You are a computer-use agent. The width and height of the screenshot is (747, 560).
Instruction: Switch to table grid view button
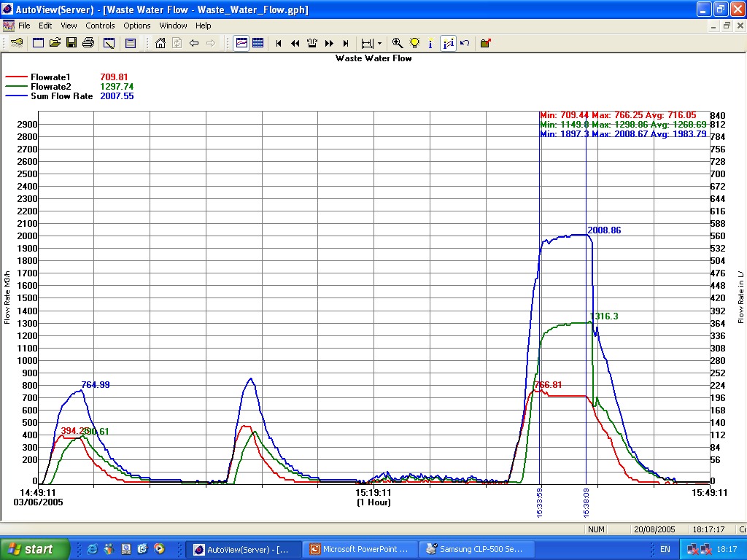[x=258, y=43]
